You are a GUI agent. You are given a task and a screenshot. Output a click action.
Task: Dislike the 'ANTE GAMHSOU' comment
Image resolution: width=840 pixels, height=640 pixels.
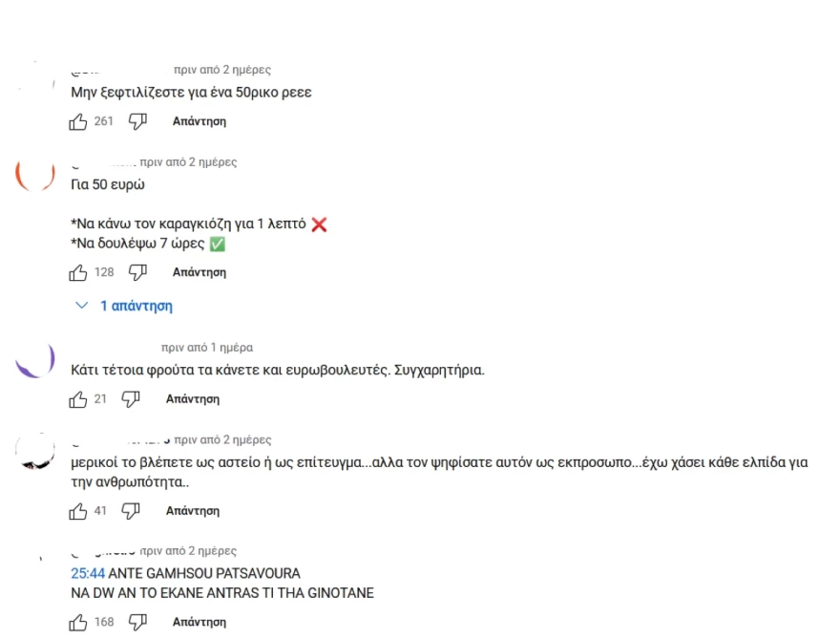[x=137, y=622]
